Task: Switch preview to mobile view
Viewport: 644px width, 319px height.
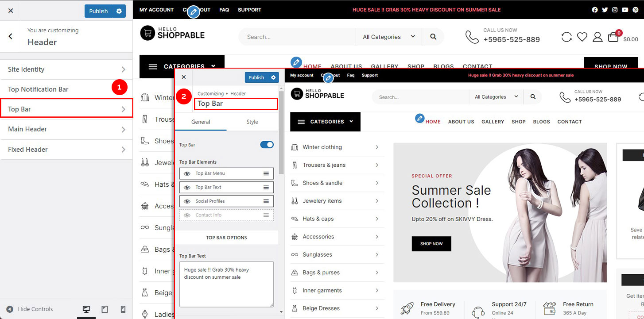Action: tap(123, 308)
